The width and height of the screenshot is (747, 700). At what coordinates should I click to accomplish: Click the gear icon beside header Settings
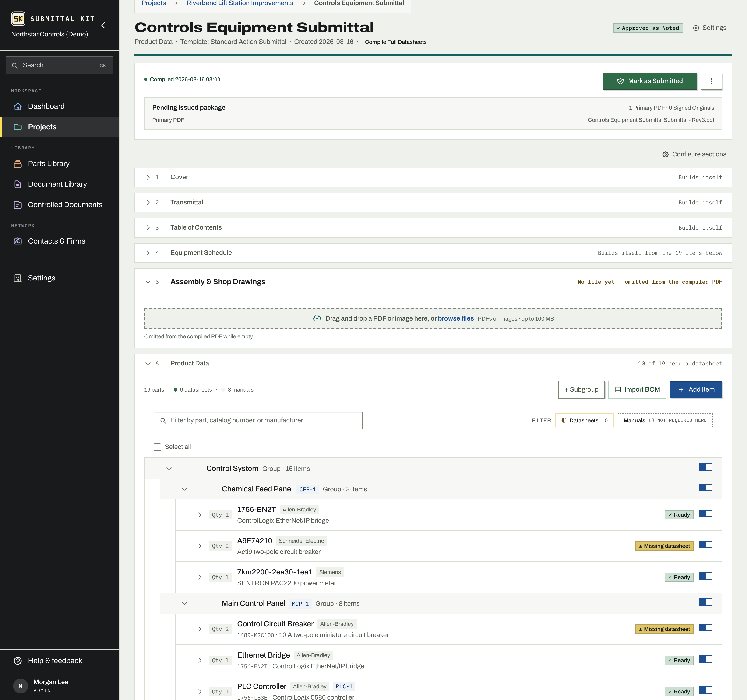pos(696,28)
